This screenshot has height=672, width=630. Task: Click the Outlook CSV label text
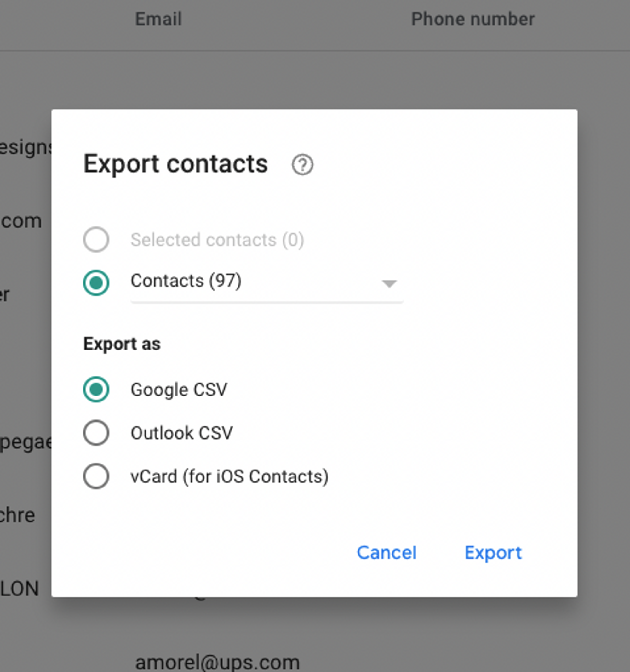tap(182, 432)
